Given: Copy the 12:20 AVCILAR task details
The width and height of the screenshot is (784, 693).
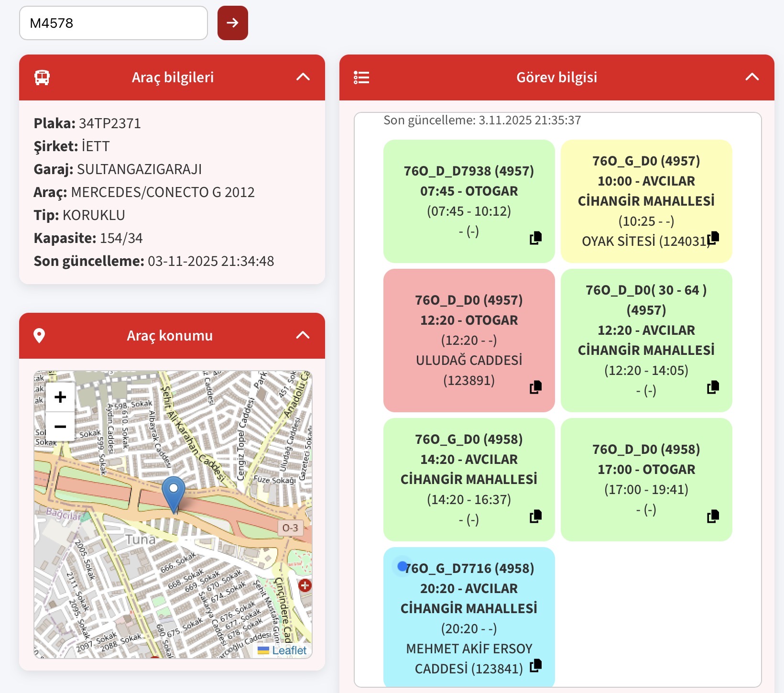Looking at the screenshot, I should (x=713, y=387).
